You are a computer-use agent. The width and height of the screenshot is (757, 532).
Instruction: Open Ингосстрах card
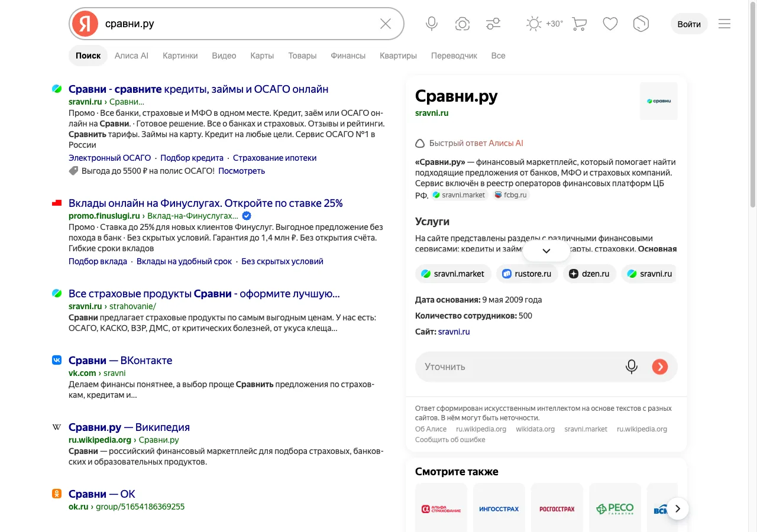(499, 508)
